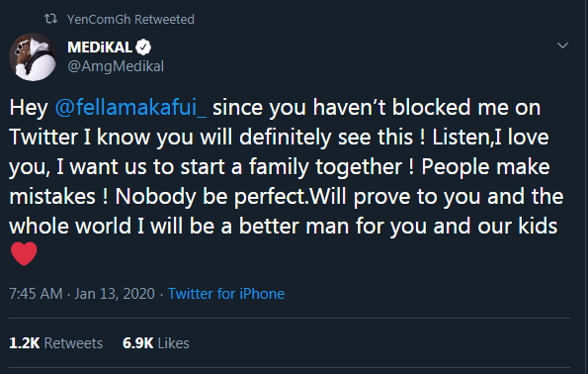Open the Twitter for iPhone link
This screenshot has height=374, width=588.
226,294
